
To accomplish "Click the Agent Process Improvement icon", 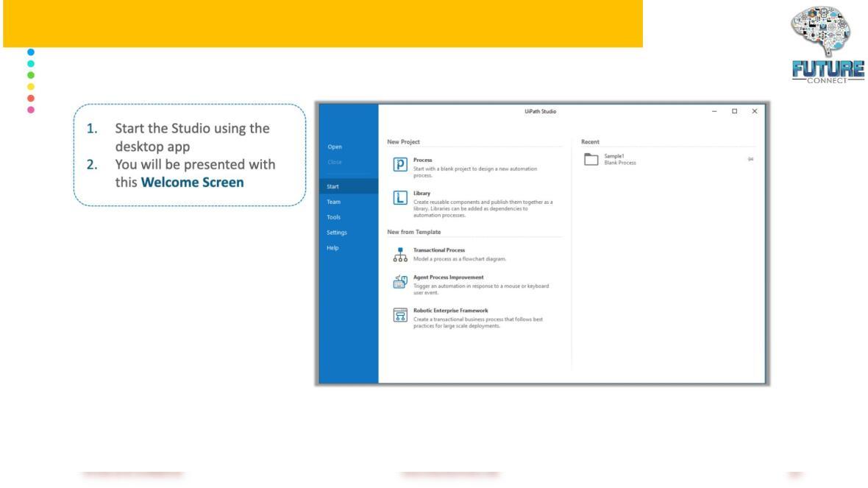I will pos(400,282).
